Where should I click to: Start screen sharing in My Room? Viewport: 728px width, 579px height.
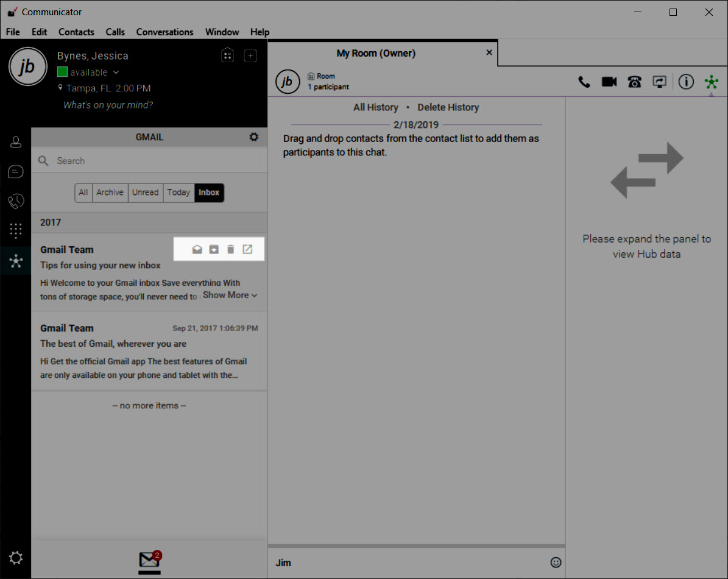coord(659,82)
